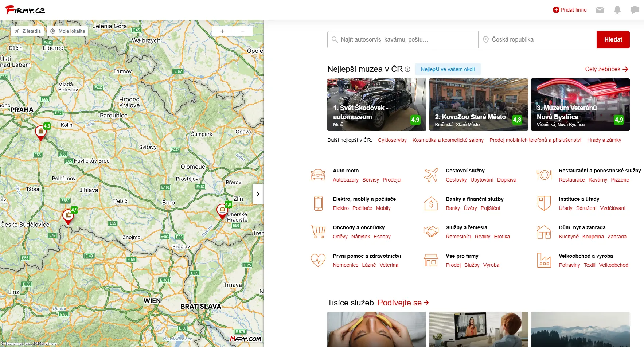Viewport: 644px width, 347px height.
Task: Click the Cestovní služby airplane icon
Action: pyautogui.click(x=431, y=175)
